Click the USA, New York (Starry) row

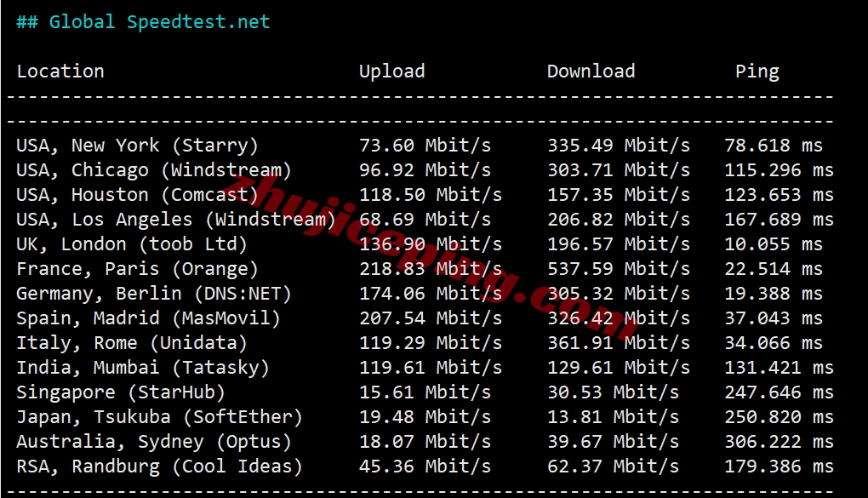pyautogui.click(x=425, y=146)
